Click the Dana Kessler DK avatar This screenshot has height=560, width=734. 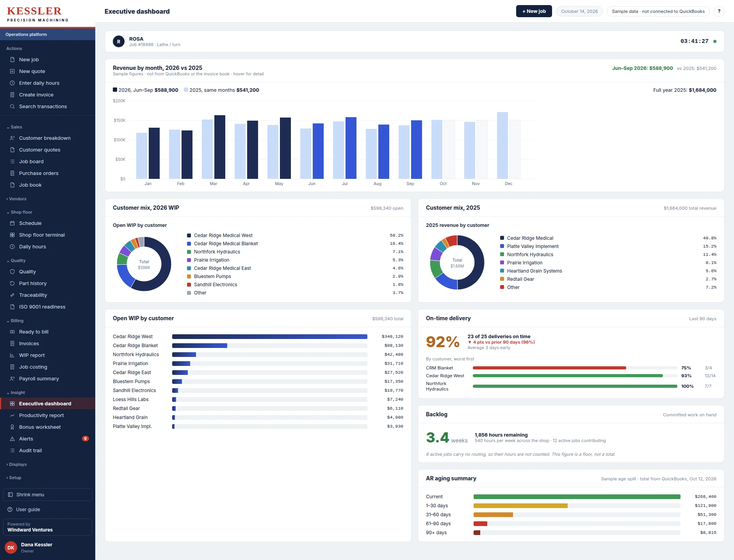pos(11,548)
